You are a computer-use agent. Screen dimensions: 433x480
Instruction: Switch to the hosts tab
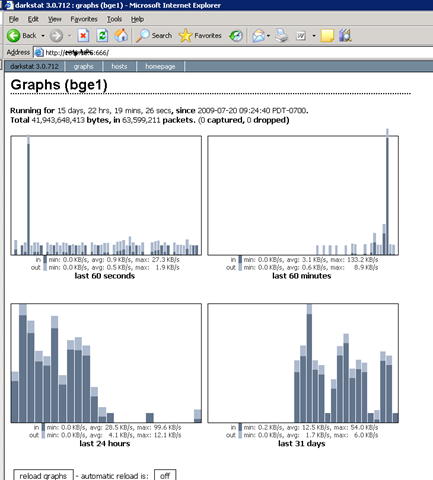coord(119,66)
